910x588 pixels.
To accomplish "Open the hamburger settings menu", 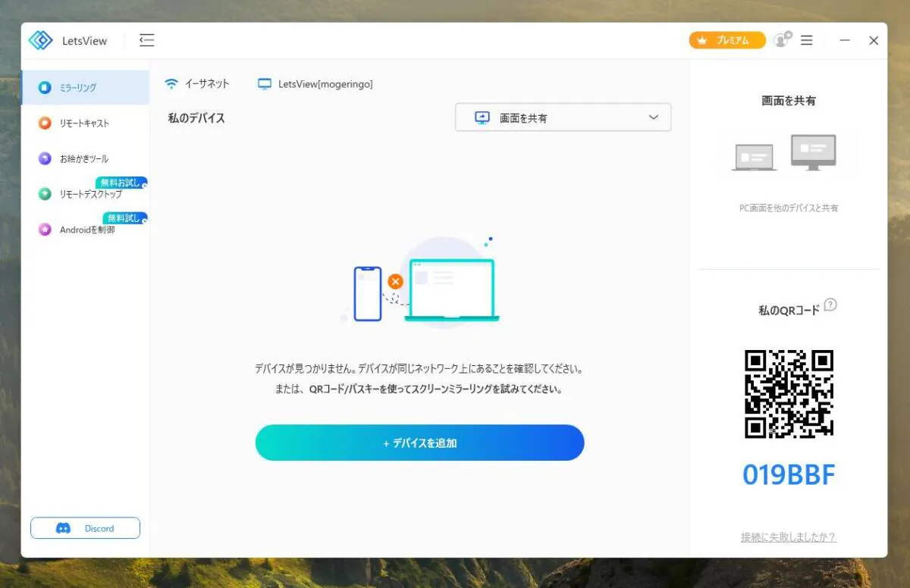I will (x=807, y=40).
